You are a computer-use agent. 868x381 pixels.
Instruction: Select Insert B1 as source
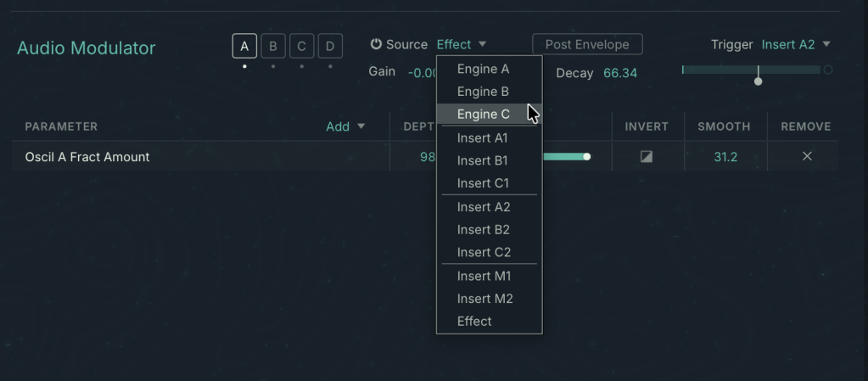point(482,160)
